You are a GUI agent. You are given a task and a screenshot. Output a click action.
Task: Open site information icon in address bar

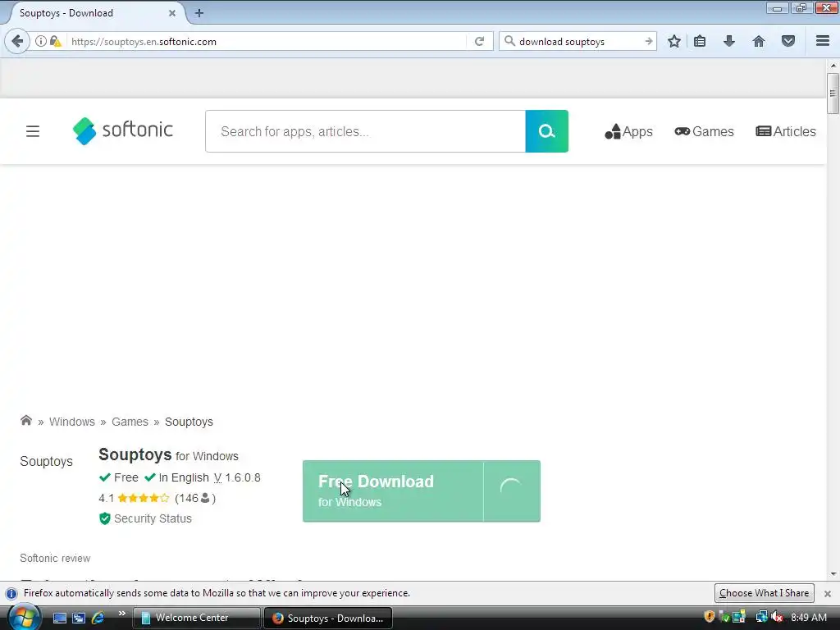point(41,41)
